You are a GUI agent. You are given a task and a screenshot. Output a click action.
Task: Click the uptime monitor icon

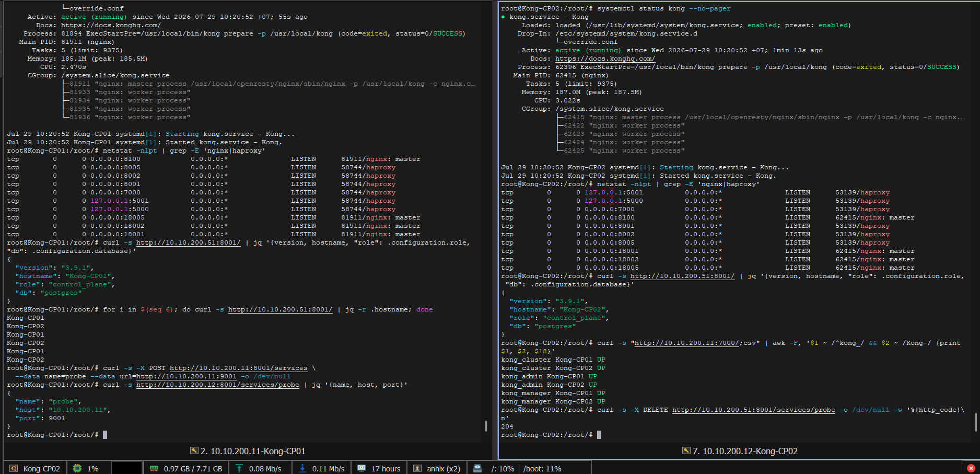click(x=361, y=468)
